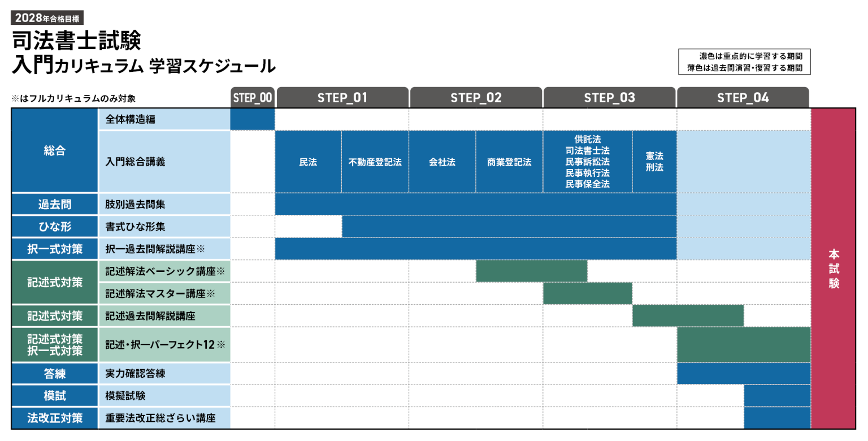Open the STEP_02 header
The height and width of the screenshot is (441, 868).
476,98
